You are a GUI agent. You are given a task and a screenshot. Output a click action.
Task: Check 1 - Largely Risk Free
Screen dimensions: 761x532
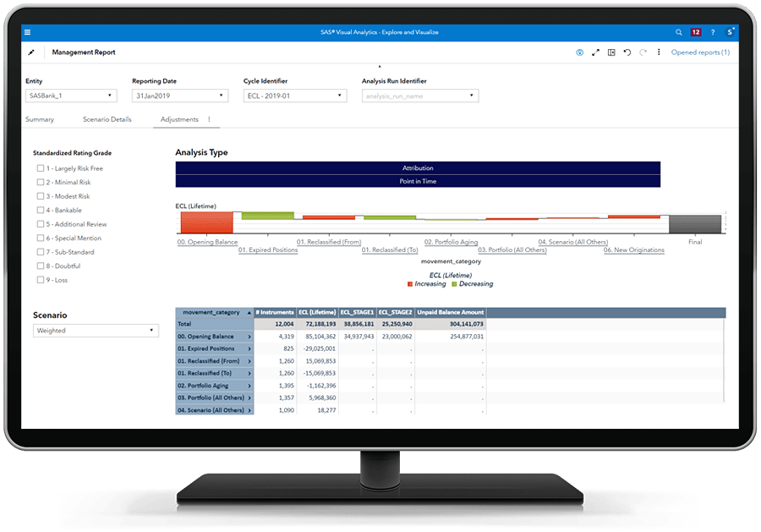coord(41,168)
